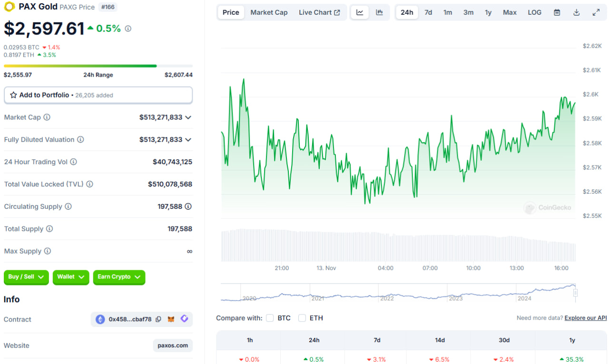Open Total Value Locked info icon

(89, 184)
